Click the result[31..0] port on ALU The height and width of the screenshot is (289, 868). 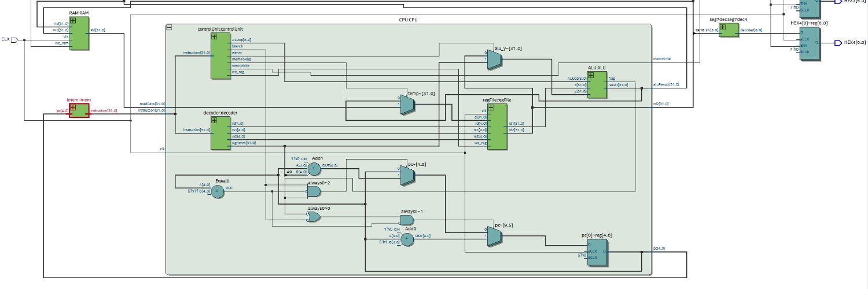pos(618,85)
